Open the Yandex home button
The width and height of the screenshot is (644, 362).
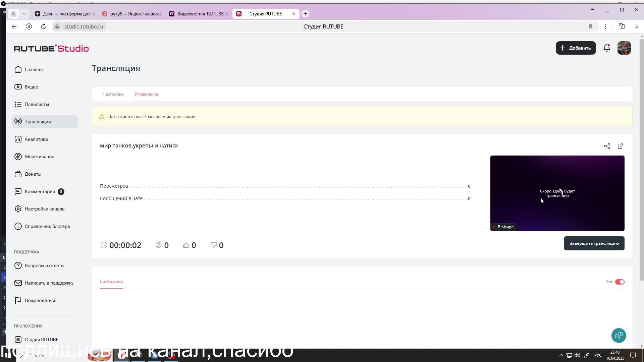pos(29,26)
